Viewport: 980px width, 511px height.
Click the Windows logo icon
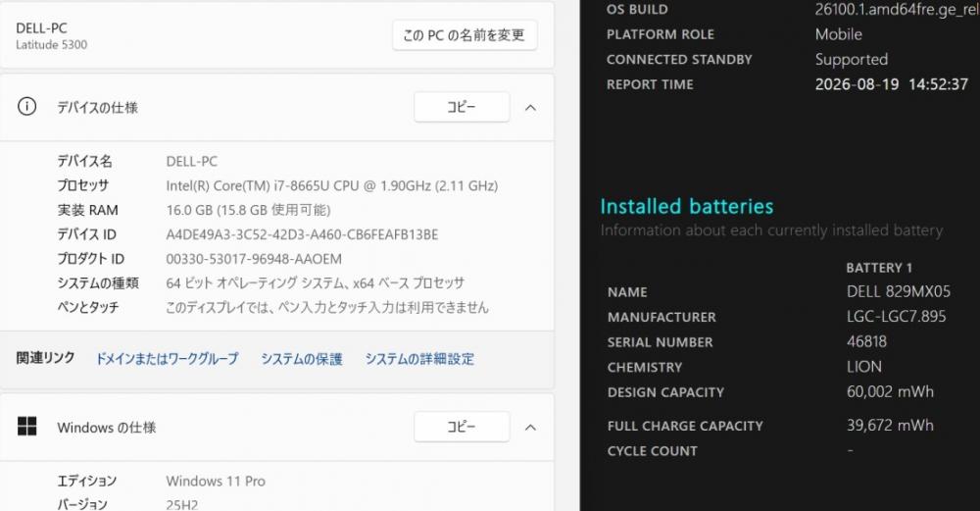[26, 427]
